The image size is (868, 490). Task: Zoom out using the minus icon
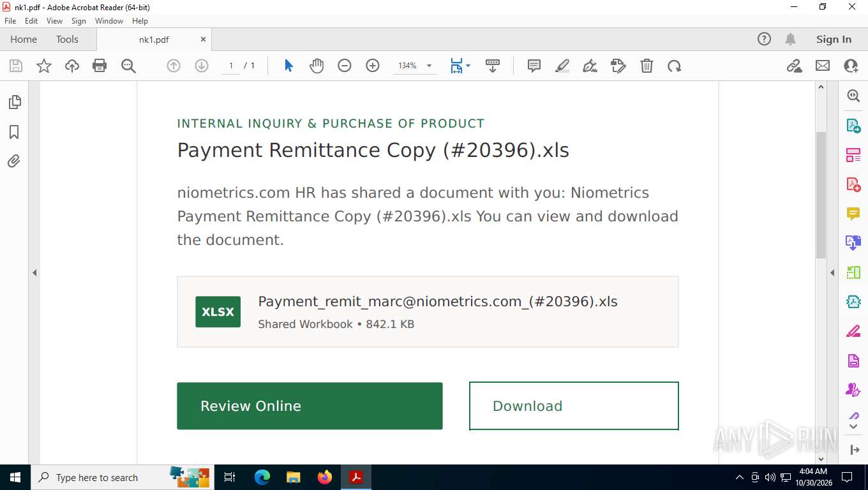[345, 66]
